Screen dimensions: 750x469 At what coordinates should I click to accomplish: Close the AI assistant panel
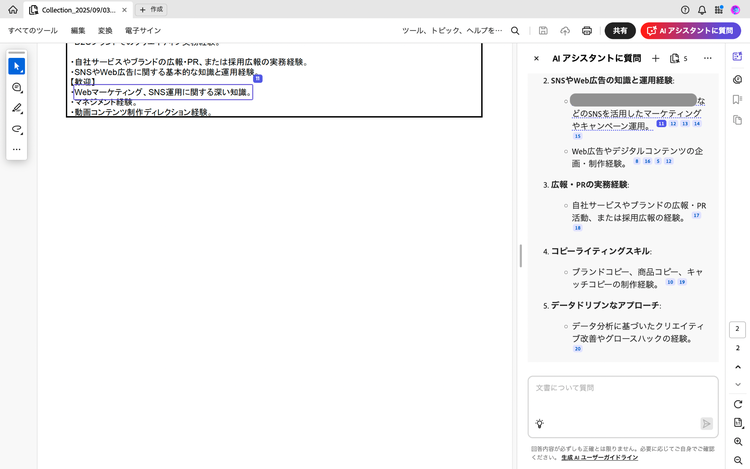click(x=537, y=59)
